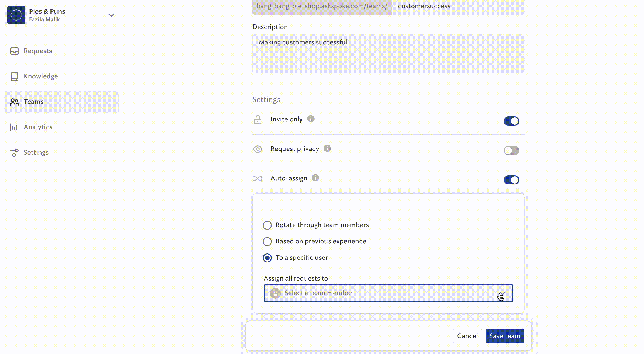Viewport: 644px width, 354px height.
Task: Click the Pies & Puns workspace logo
Action: point(16,15)
